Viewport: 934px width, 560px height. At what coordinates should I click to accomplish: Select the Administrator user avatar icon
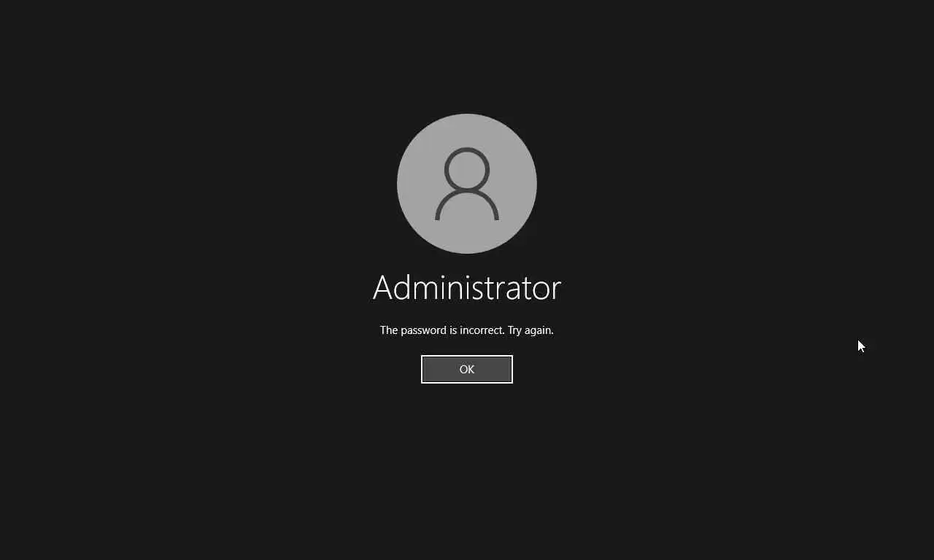click(467, 184)
